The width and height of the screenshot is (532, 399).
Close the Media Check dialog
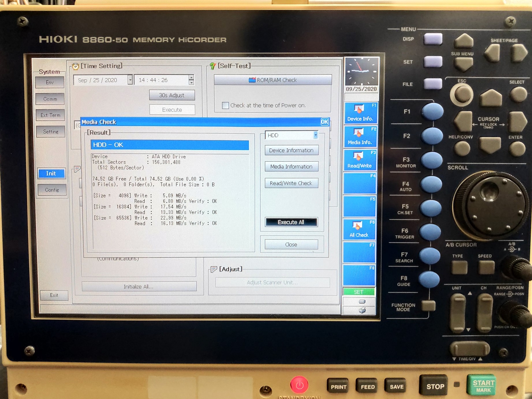point(291,245)
